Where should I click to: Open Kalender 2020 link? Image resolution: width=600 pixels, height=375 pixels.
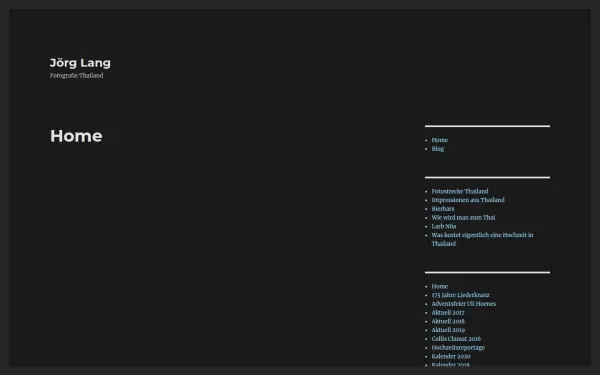pyautogui.click(x=451, y=357)
